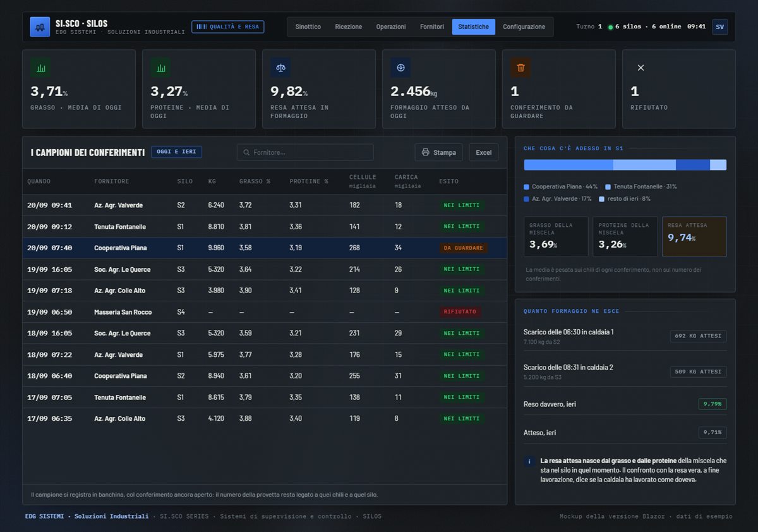758x532 pixels.
Task: Click the Az. Agr. Valverde legend swatch
Action: click(x=527, y=199)
